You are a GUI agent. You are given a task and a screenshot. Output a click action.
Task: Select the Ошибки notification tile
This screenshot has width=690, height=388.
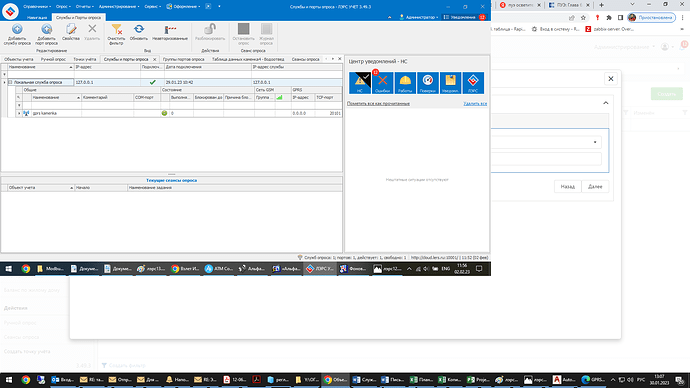382,83
